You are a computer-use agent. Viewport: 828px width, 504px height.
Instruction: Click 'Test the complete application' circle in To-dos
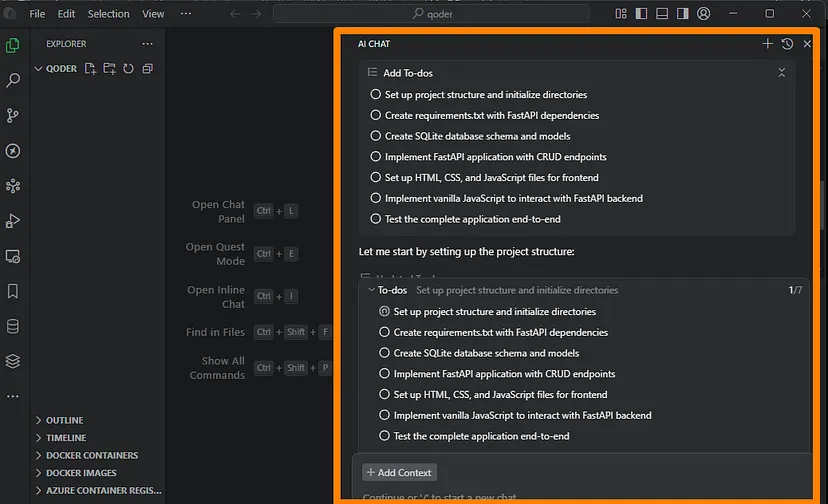pos(384,435)
